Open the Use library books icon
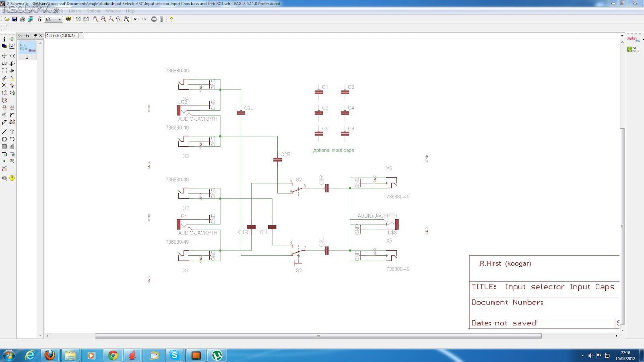This screenshot has height=362, width=644. click(x=68, y=19)
